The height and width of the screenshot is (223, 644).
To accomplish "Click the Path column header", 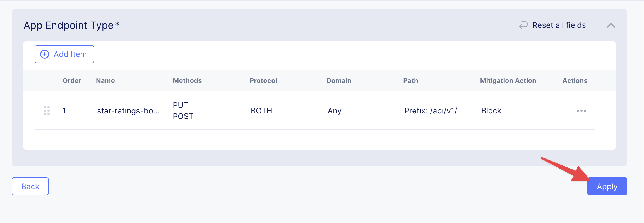I will 410,81.
